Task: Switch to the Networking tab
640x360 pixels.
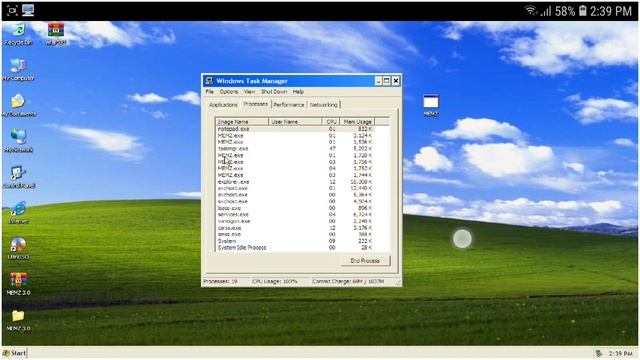Action: click(324, 105)
